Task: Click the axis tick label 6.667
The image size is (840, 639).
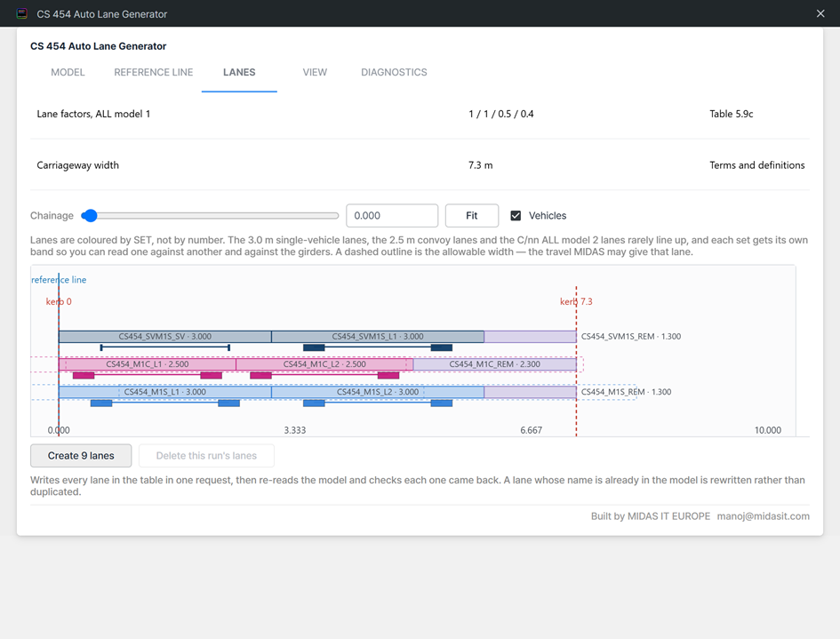Action: [531, 430]
